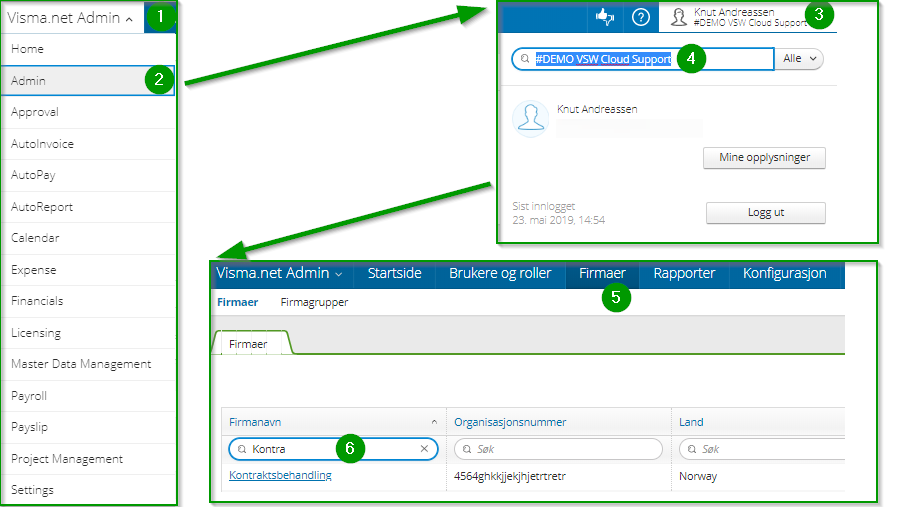Open the Kontraktsbehandling company link
The width and height of the screenshot is (913, 507).
(x=280, y=475)
